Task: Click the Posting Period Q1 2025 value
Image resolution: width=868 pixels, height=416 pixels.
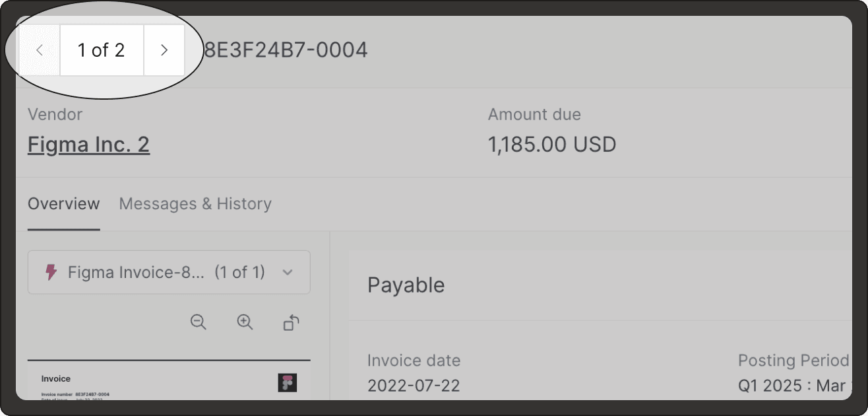Action: coord(792,385)
